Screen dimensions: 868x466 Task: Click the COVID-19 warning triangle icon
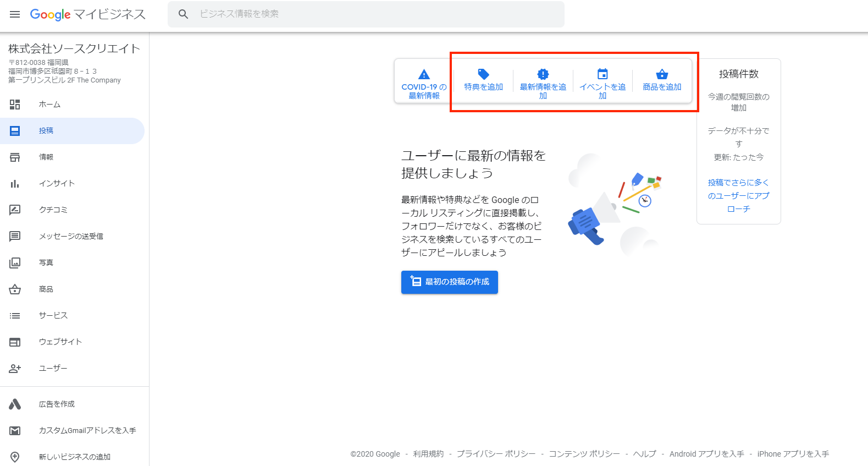424,74
